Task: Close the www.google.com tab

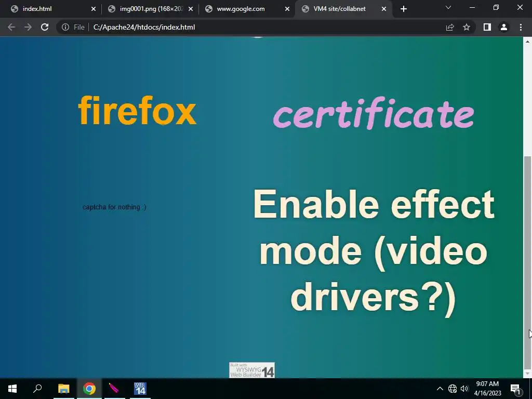Action: [x=287, y=9]
